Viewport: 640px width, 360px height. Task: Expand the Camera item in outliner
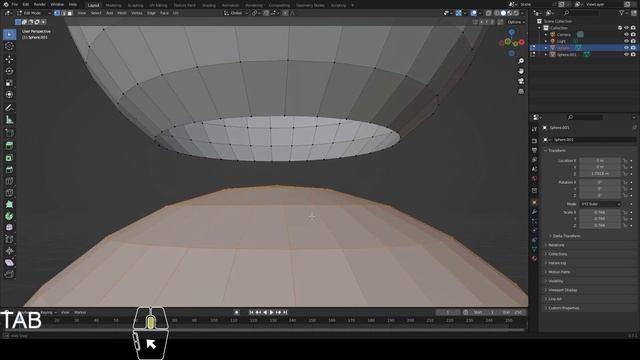[546, 35]
